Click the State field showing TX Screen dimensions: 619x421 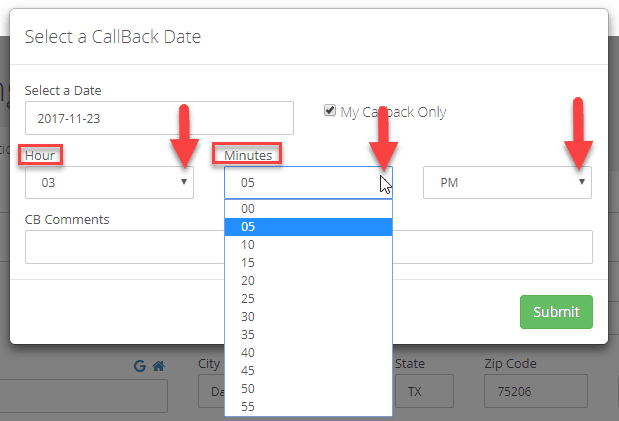(x=424, y=391)
